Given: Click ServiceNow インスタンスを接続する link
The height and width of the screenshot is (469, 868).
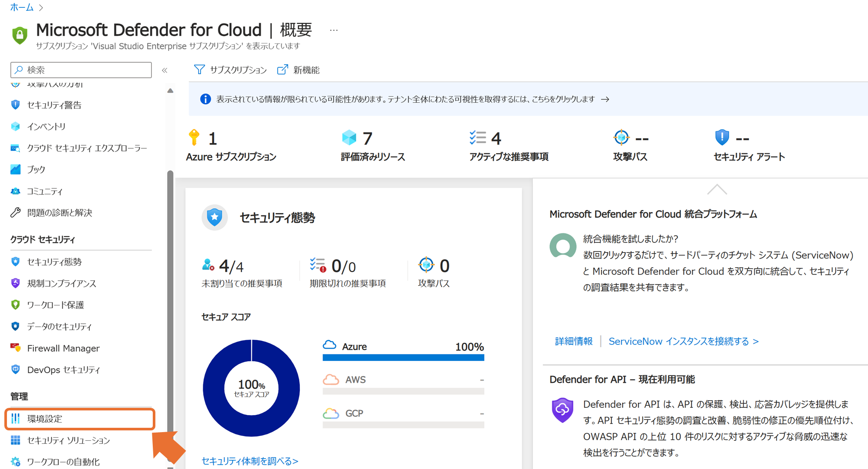Looking at the screenshot, I should tap(683, 341).
